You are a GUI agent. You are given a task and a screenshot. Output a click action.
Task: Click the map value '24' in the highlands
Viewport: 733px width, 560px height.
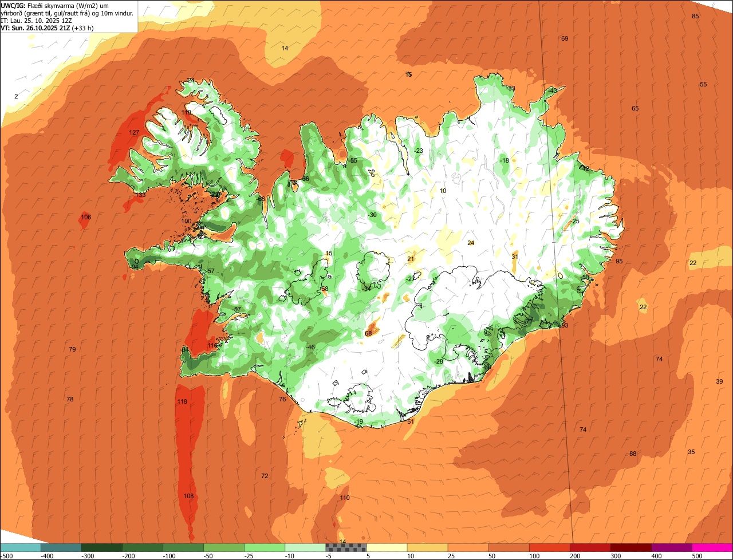pos(471,243)
